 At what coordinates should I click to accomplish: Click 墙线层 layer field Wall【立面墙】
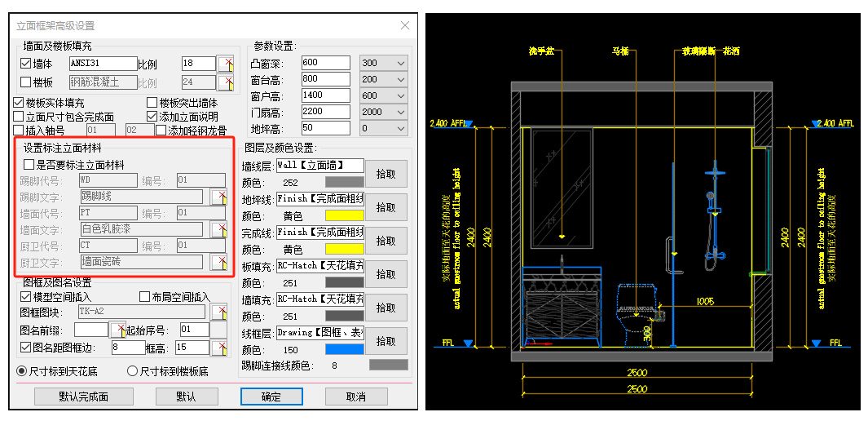click(x=320, y=165)
